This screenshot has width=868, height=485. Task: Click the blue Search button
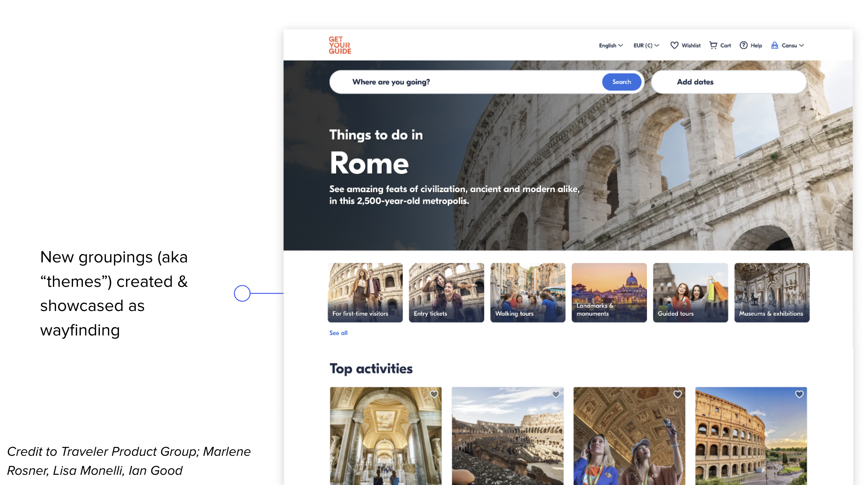(x=621, y=82)
